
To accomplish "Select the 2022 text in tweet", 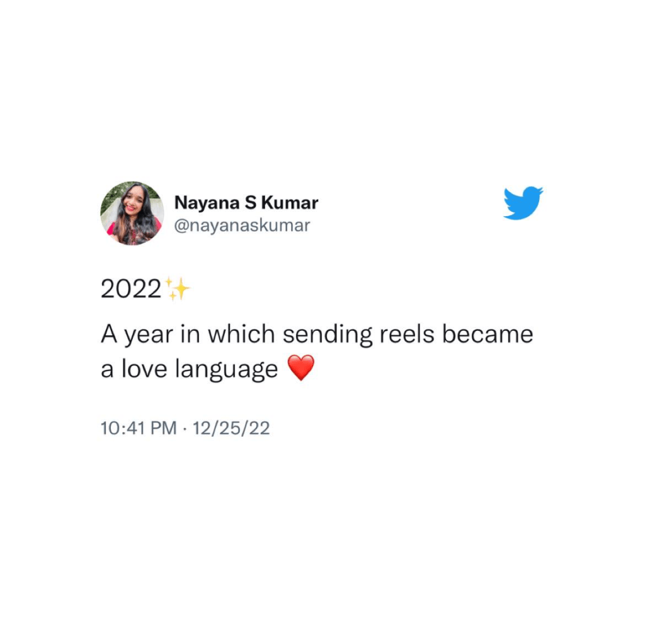I will (131, 289).
